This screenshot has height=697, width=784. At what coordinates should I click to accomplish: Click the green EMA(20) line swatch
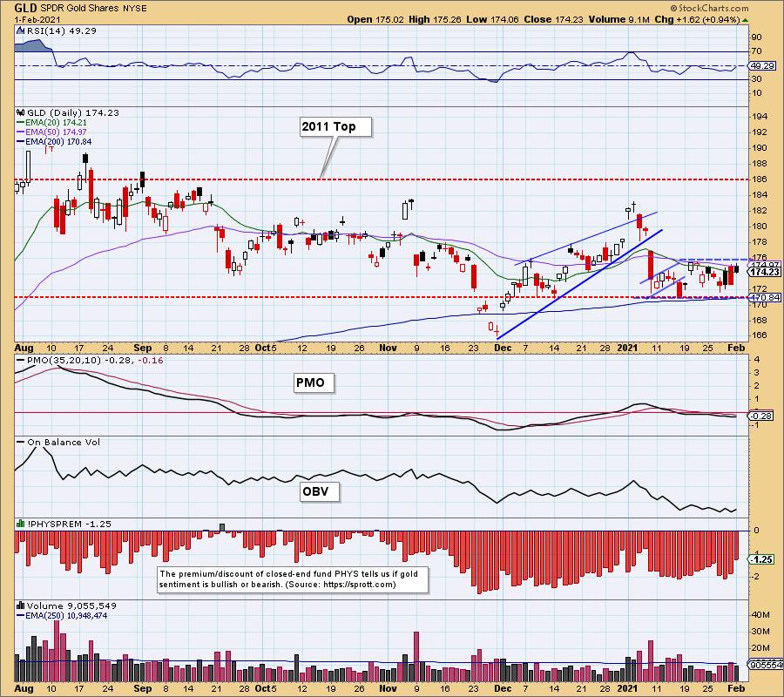[x=21, y=123]
